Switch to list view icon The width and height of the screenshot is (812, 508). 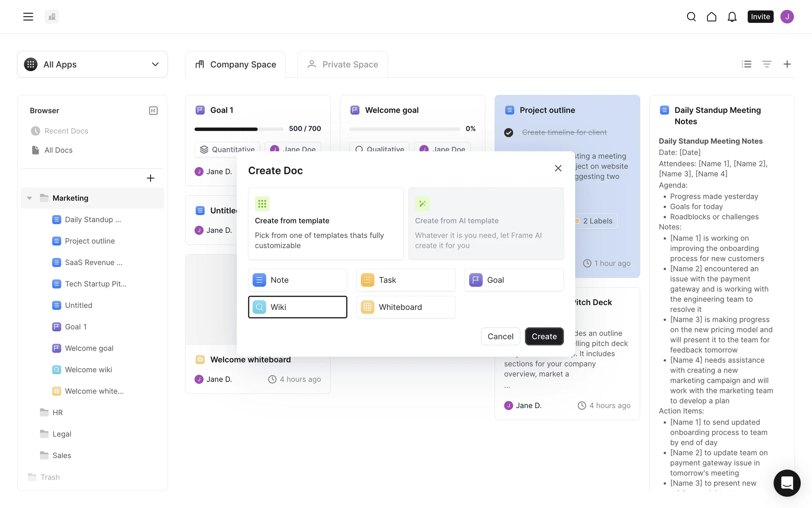[746, 64]
